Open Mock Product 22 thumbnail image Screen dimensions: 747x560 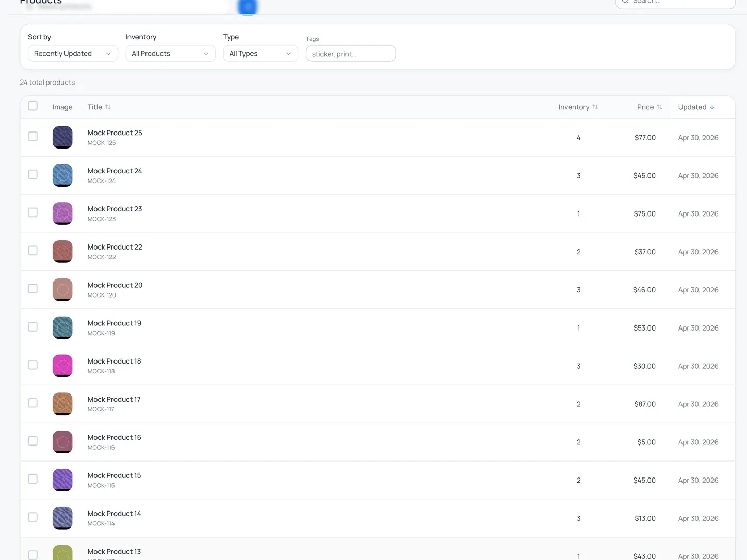62,252
